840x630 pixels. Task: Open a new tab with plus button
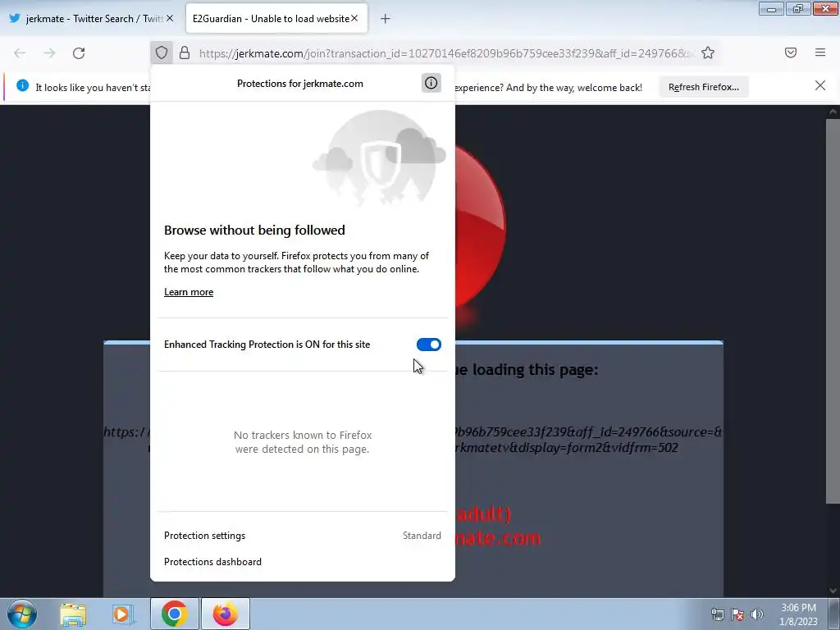coord(386,19)
